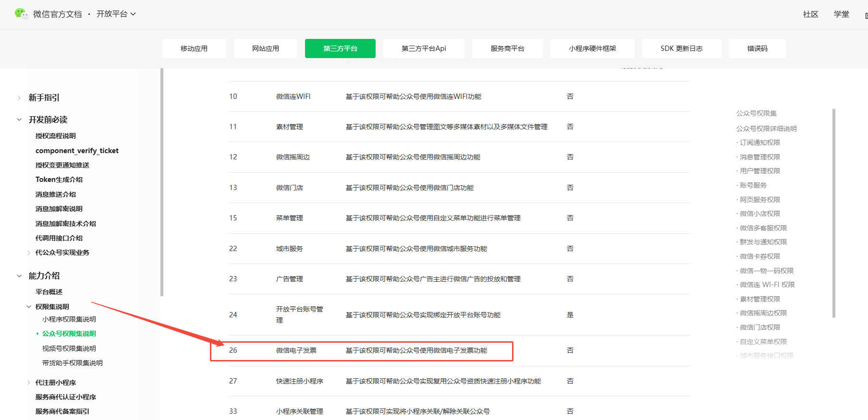Open 服务商代认证小程序 page

click(66, 397)
